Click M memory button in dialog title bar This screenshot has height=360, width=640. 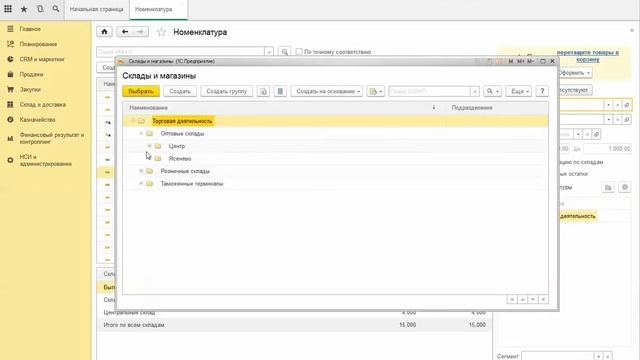[511, 61]
